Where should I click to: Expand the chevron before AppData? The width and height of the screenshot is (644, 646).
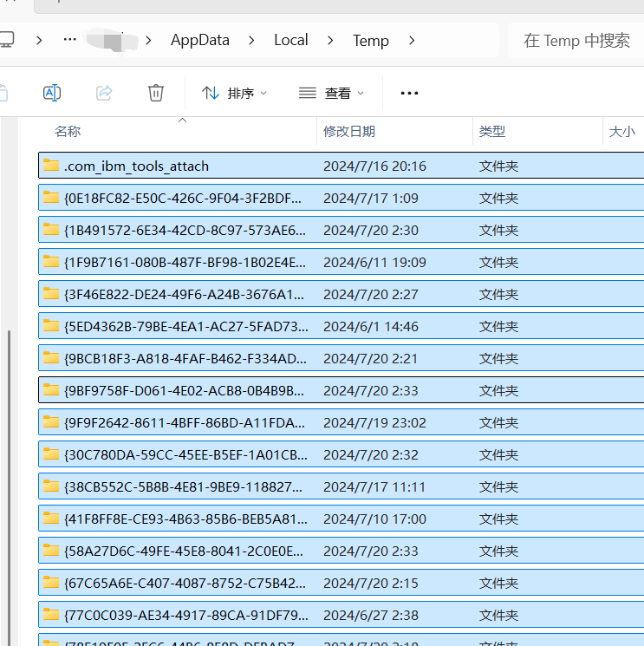[148, 41]
